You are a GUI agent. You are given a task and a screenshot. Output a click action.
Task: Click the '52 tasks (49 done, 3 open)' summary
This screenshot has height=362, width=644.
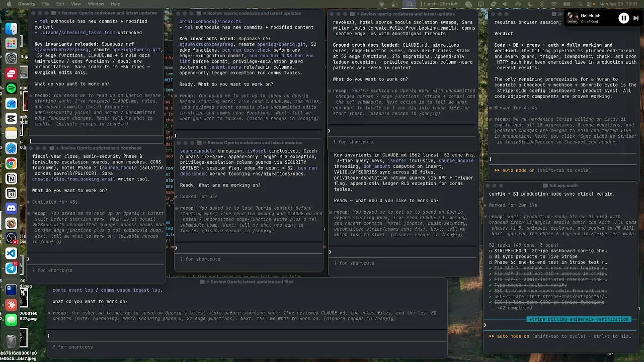(x=525, y=245)
